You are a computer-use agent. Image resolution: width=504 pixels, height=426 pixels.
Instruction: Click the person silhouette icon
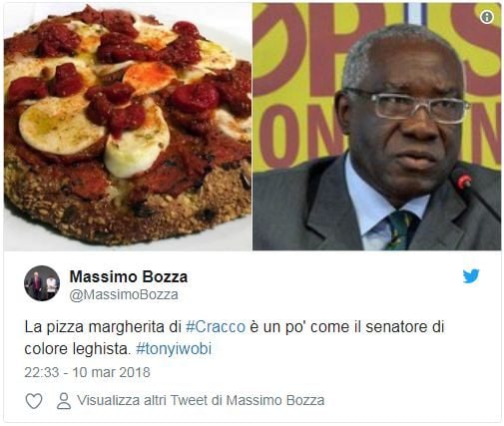pos(64,401)
